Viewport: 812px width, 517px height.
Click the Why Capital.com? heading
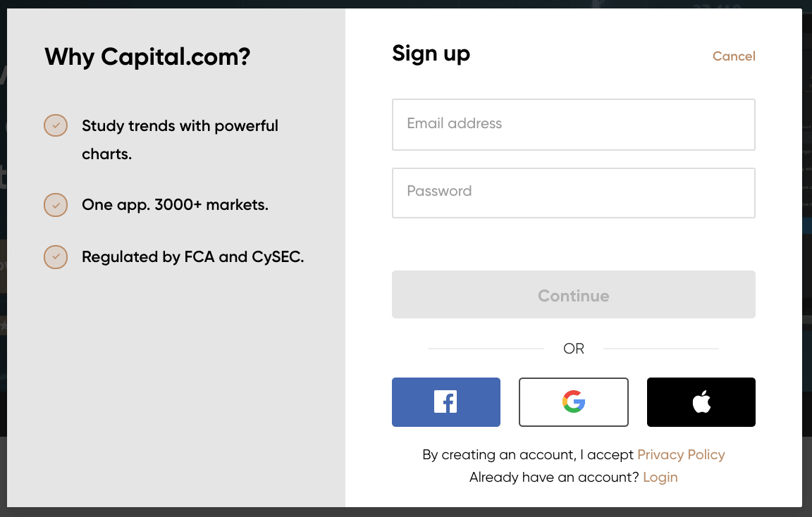pyautogui.click(x=147, y=56)
